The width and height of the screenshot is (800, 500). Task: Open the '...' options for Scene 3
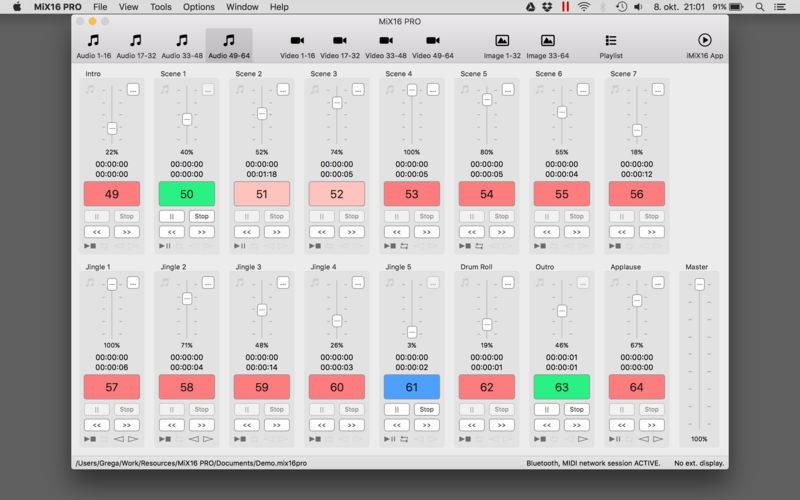(x=358, y=89)
